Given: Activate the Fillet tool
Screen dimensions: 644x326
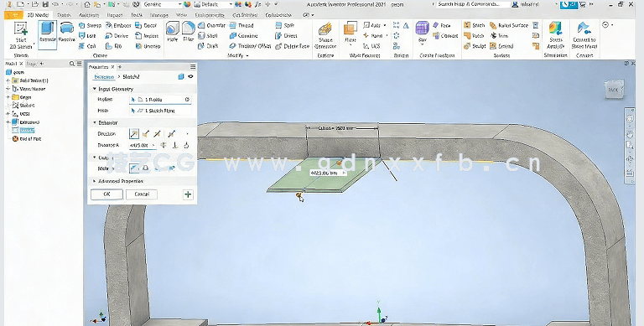Looking at the screenshot, I should pos(188,32).
